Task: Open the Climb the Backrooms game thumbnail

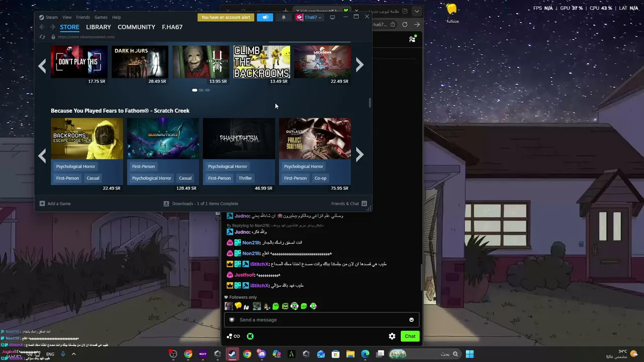Action: pyautogui.click(x=262, y=62)
